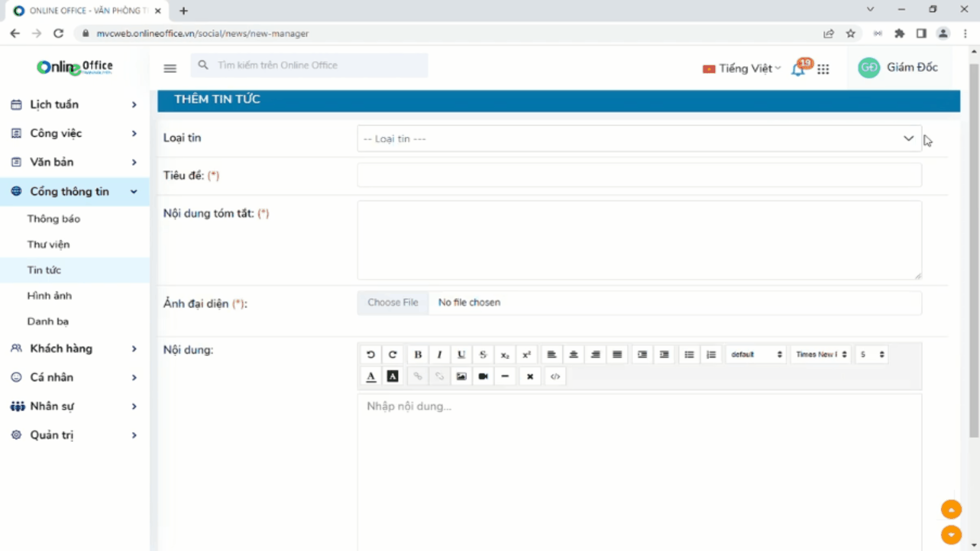Insert an image via editor toolbar
This screenshot has height=551, width=980.
point(461,377)
